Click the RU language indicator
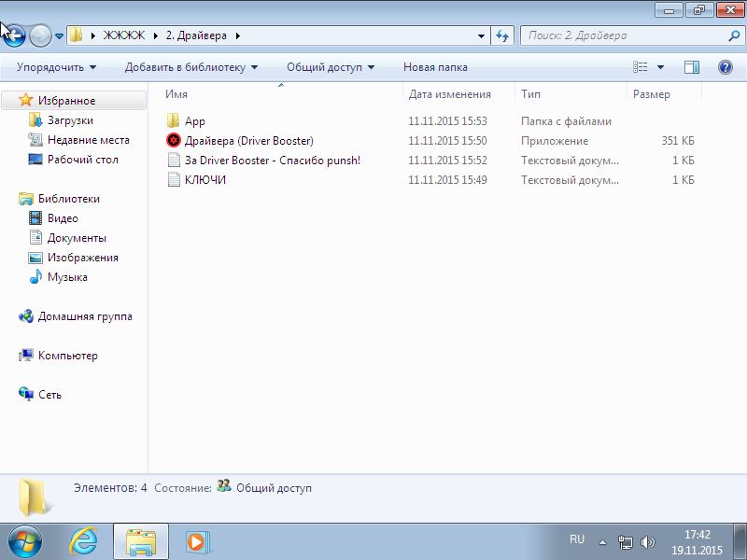 pyautogui.click(x=576, y=539)
